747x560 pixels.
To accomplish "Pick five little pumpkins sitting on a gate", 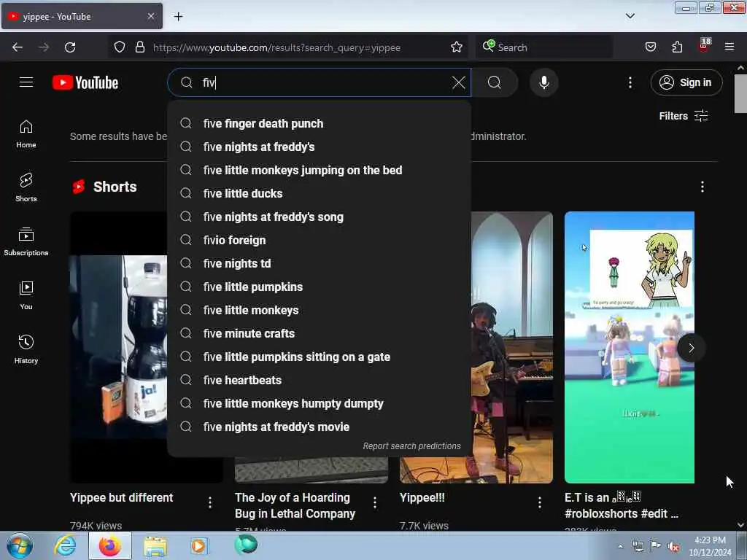I will pyautogui.click(x=320, y=357).
